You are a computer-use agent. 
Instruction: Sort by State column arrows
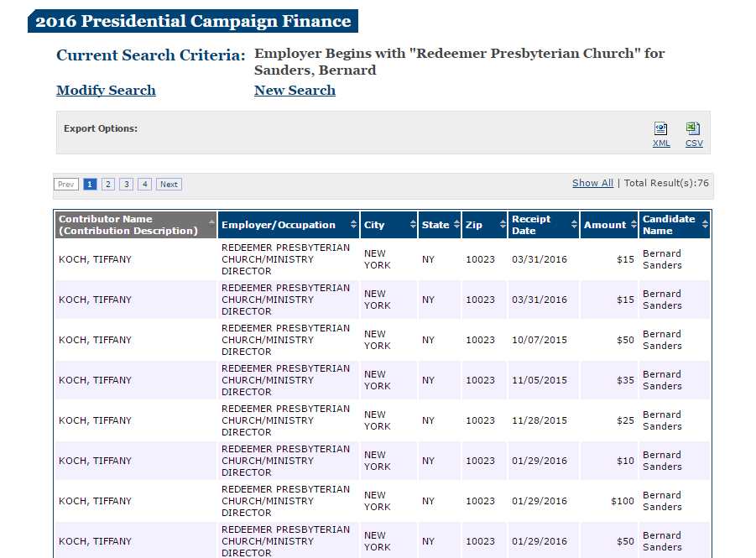click(x=456, y=224)
